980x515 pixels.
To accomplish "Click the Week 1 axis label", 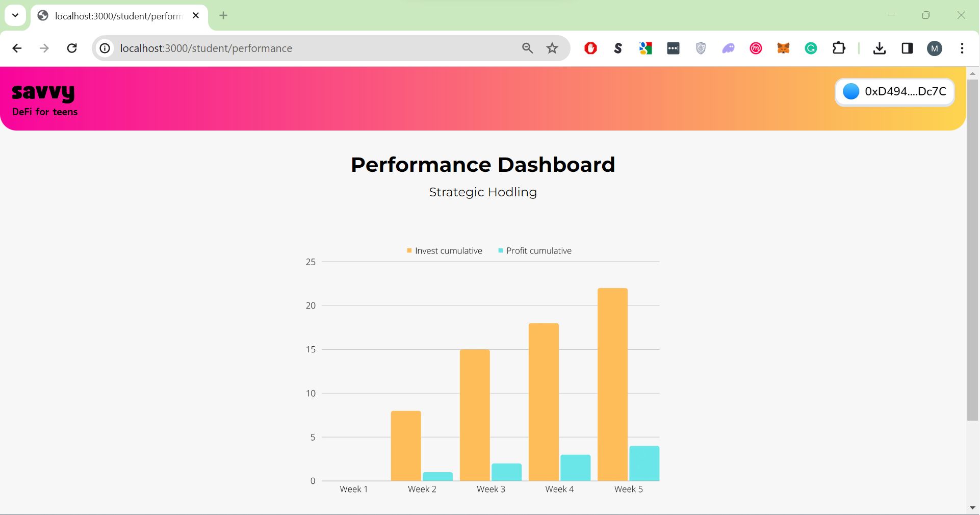I will coord(353,489).
